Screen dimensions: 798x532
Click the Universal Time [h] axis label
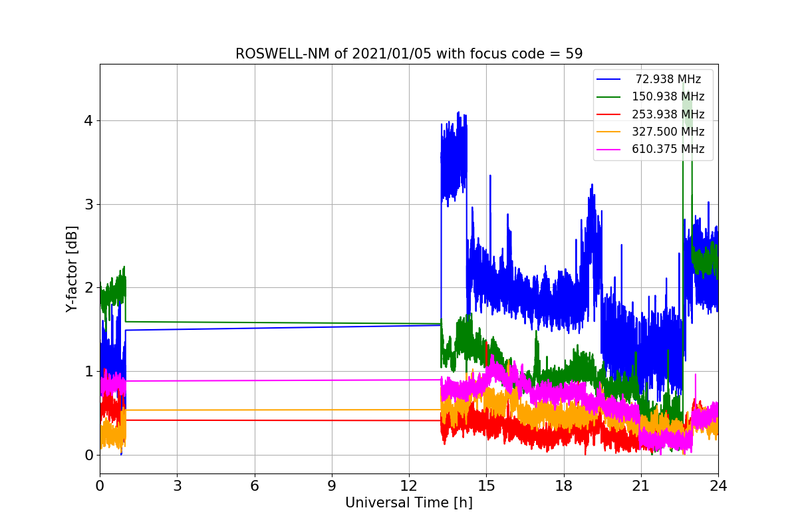[409, 503]
